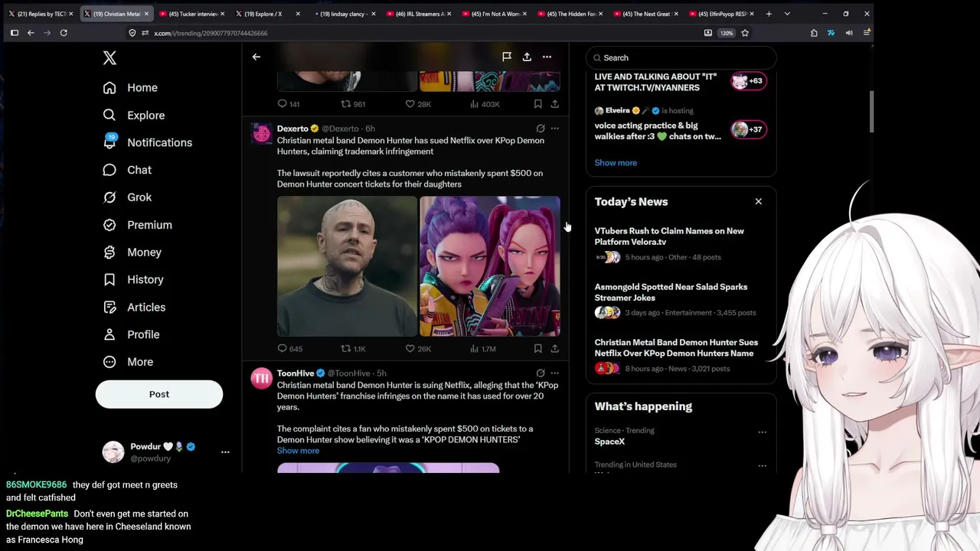Open the browser application menu

(x=867, y=33)
